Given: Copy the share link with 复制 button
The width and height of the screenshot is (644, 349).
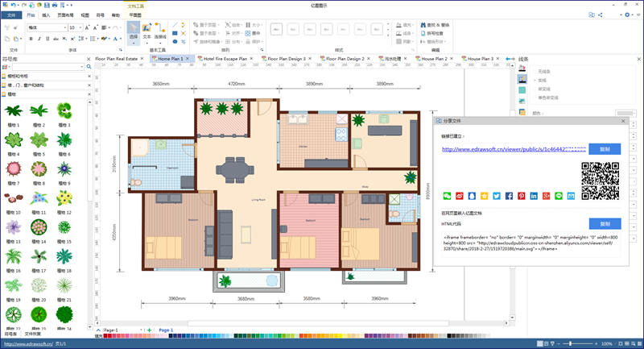Looking at the screenshot, I should (605, 149).
